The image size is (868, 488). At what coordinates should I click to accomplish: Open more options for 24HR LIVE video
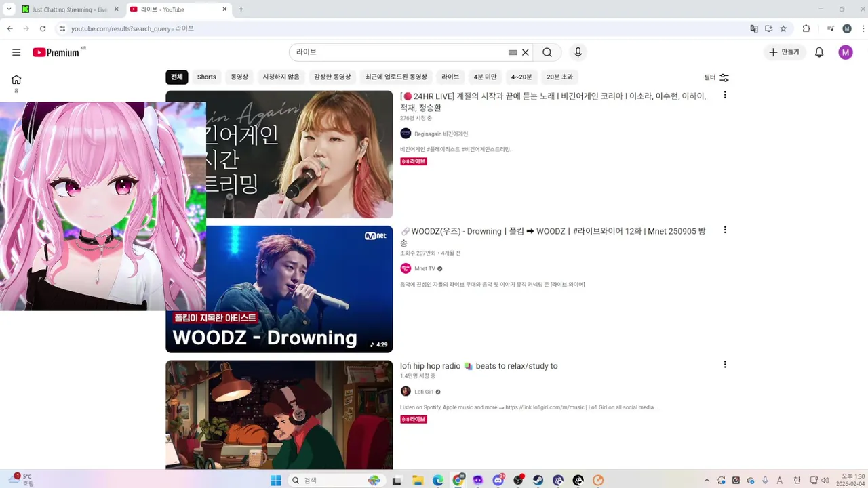click(725, 95)
